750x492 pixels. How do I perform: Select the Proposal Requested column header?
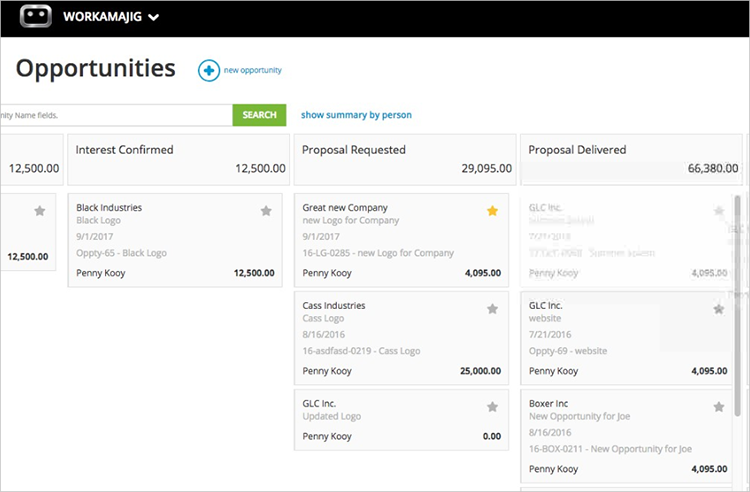coord(405,160)
